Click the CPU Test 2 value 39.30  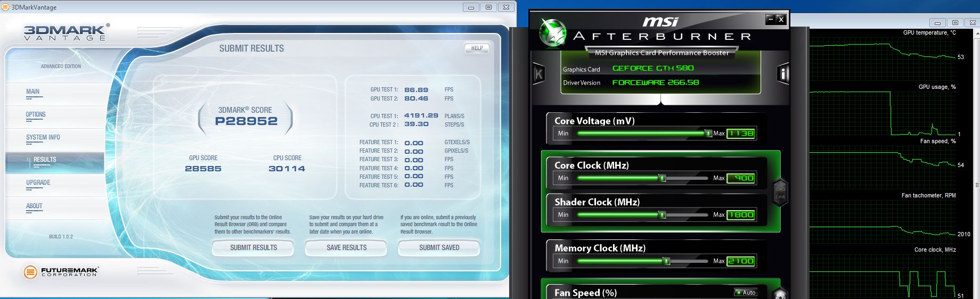[x=416, y=124]
